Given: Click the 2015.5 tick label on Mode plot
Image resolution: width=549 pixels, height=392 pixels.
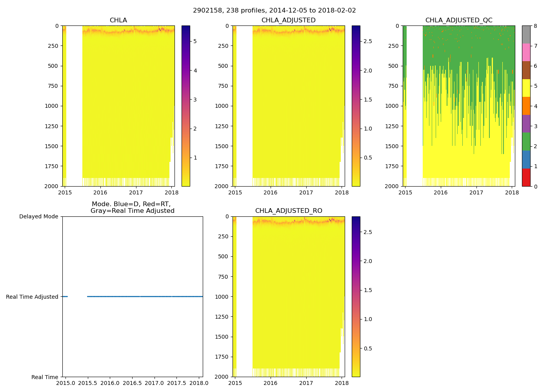Looking at the screenshot, I should [87, 383].
